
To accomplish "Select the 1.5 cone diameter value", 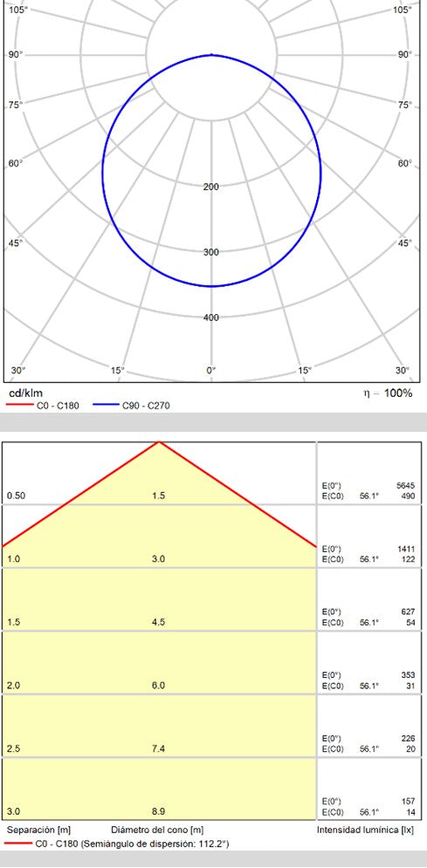I will pyautogui.click(x=158, y=496).
